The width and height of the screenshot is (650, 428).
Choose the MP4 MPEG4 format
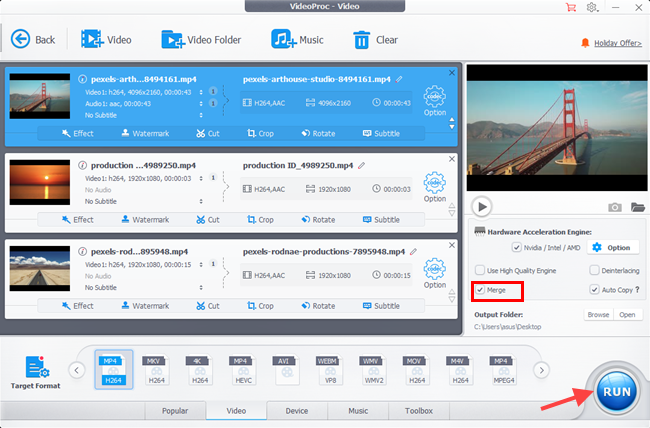pos(503,370)
